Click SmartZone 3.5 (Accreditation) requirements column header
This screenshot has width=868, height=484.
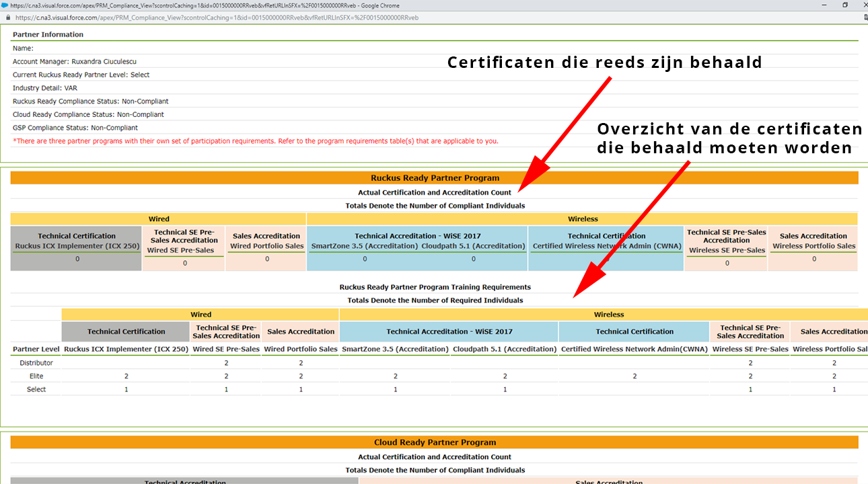(x=395, y=349)
